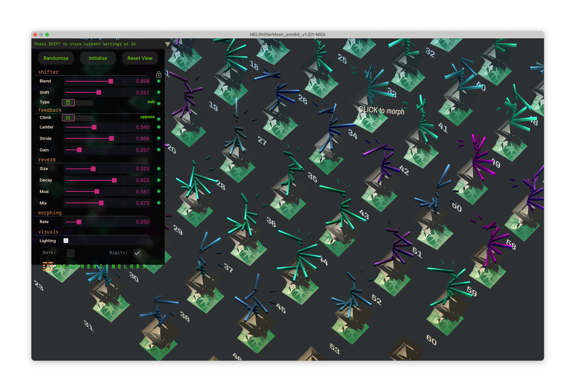Open the shifter Type 'sub' option
The height and width of the screenshot is (392, 575).
pyautogui.click(x=151, y=102)
